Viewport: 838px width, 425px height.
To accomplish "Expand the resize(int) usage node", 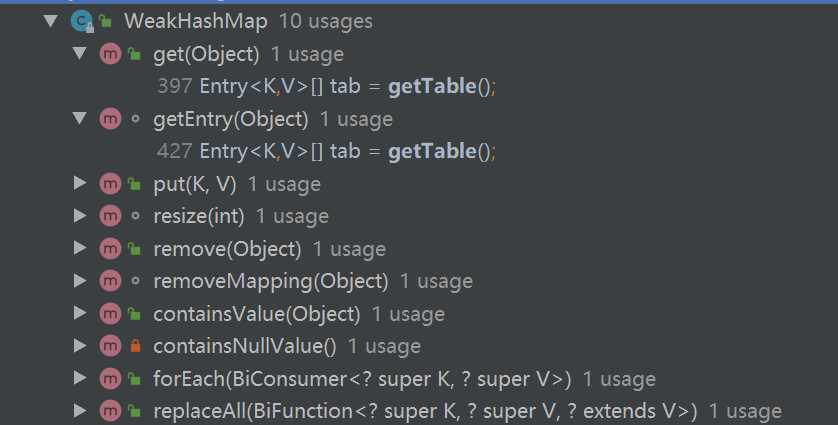I will [80, 216].
